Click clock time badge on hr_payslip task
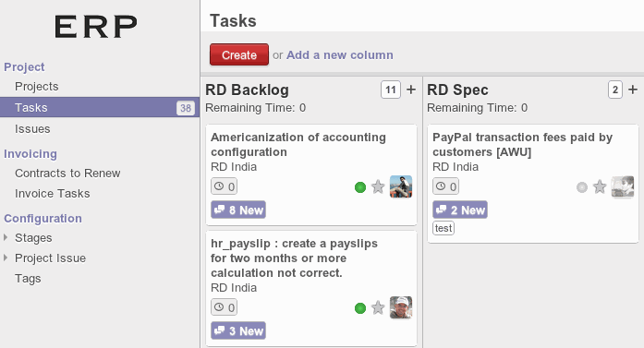The width and height of the screenshot is (644, 348). point(224,307)
